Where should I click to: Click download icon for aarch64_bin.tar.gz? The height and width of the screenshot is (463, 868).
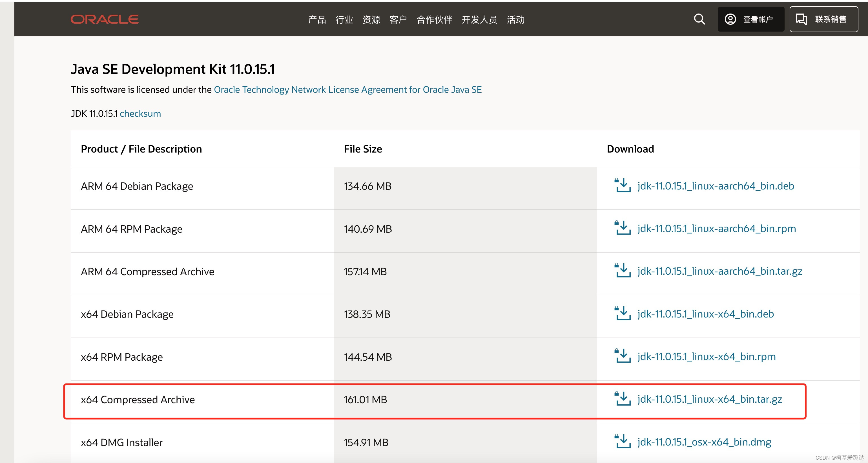point(622,270)
